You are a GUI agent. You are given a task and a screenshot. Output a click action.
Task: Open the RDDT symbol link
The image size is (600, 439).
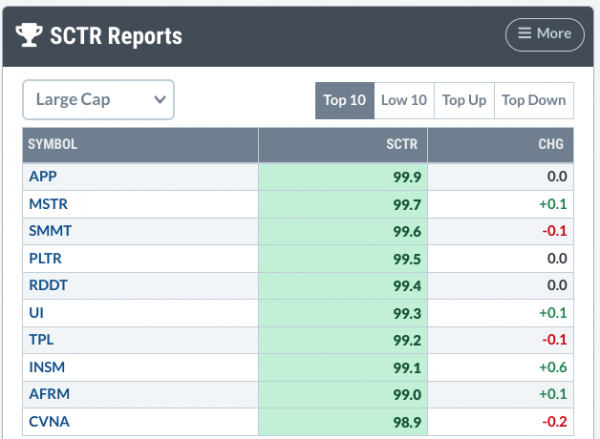pyautogui.click(x=48, y=285)
